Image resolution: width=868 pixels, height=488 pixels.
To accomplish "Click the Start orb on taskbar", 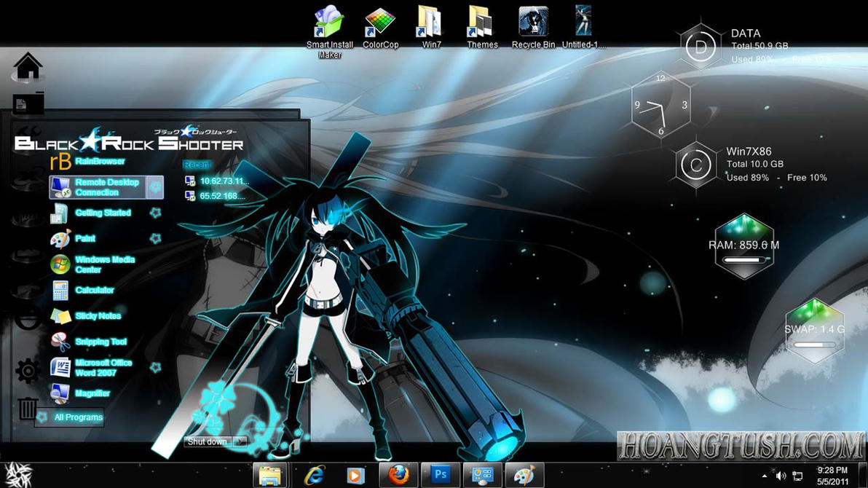I will tap(18, 476).
